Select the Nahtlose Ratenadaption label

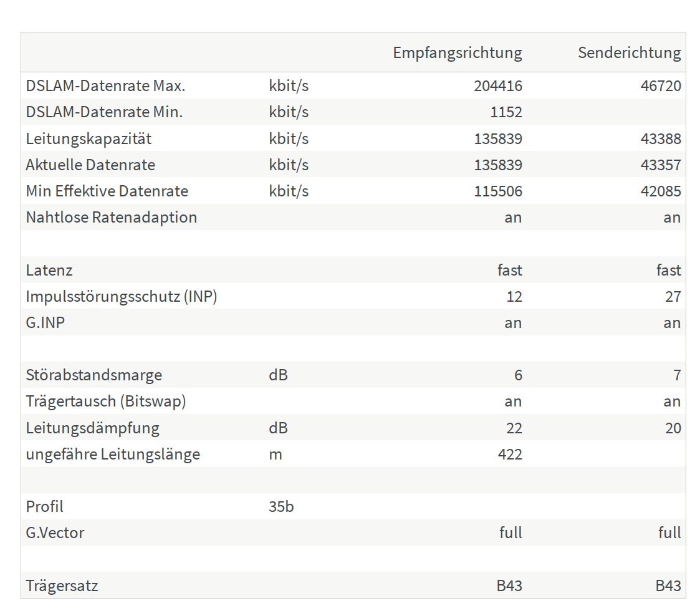(x=111, y=218)
